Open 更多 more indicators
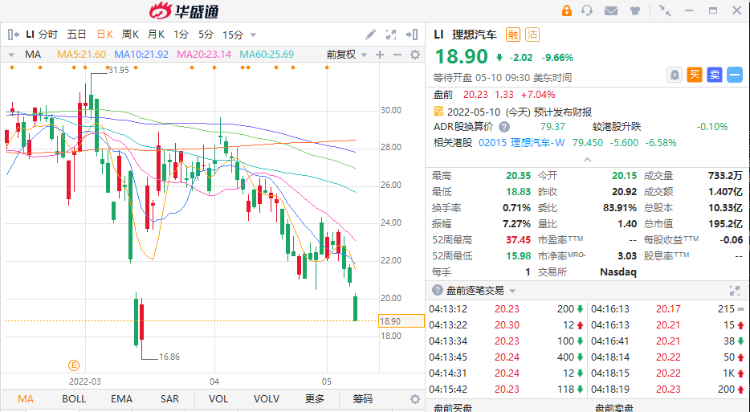The height and width of the screenshot is (412, 750). click(x=315, y=399)
